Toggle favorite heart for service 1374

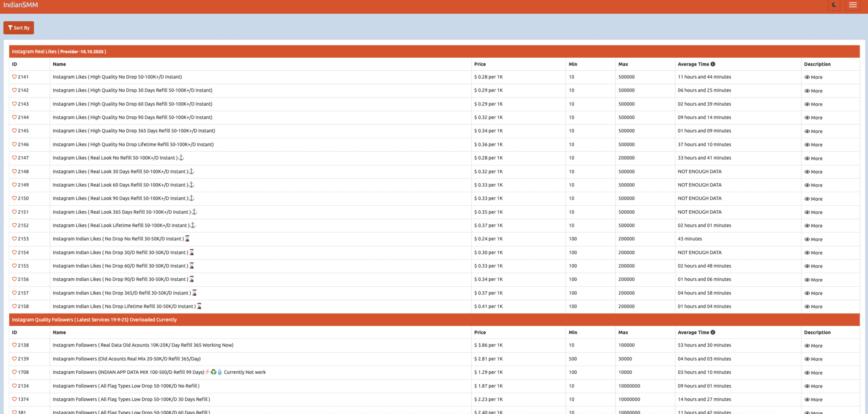click(14, 400)
